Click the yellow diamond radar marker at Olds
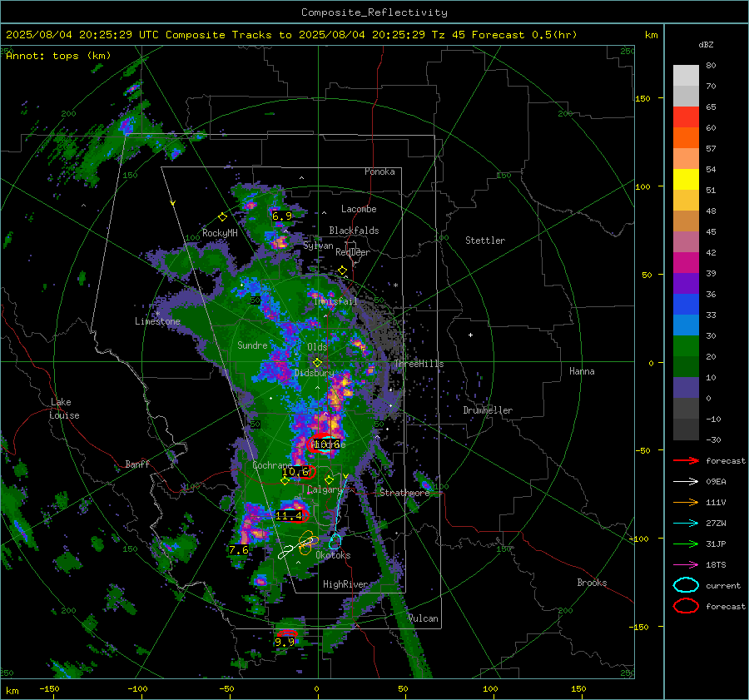This screenshot has height=700, width=749. pos(317,363)
